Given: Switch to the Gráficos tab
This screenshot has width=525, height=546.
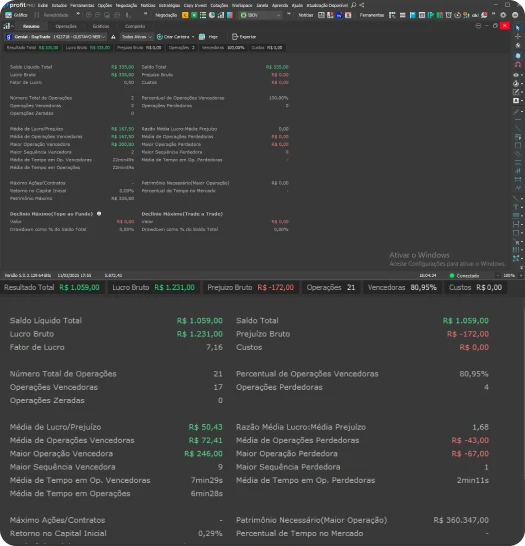Looking at the screenshot, I should tap(101, 26).
